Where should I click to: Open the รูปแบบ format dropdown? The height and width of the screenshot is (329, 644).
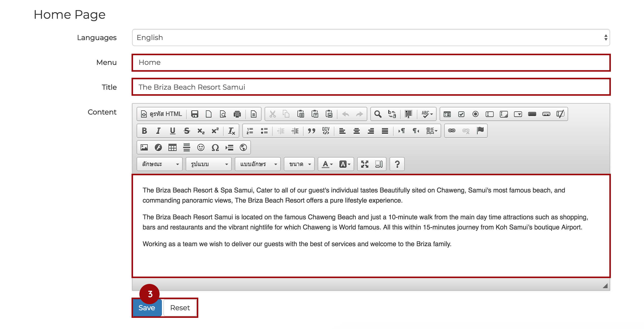[209, 164]
